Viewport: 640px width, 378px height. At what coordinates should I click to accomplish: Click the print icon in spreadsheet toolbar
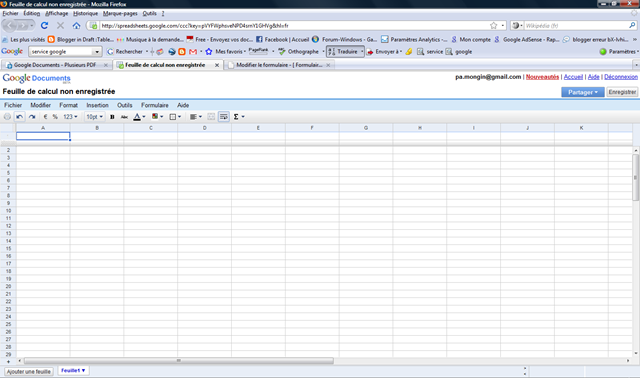[x=7, y=117]
